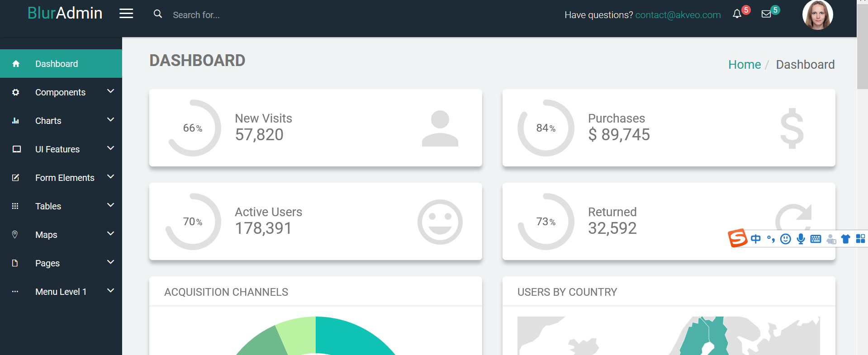This screenshot has width=868, height=355.
Task: Open the Tables sidebar menu item
Action: pyautogui.click(x=48, y=206)
